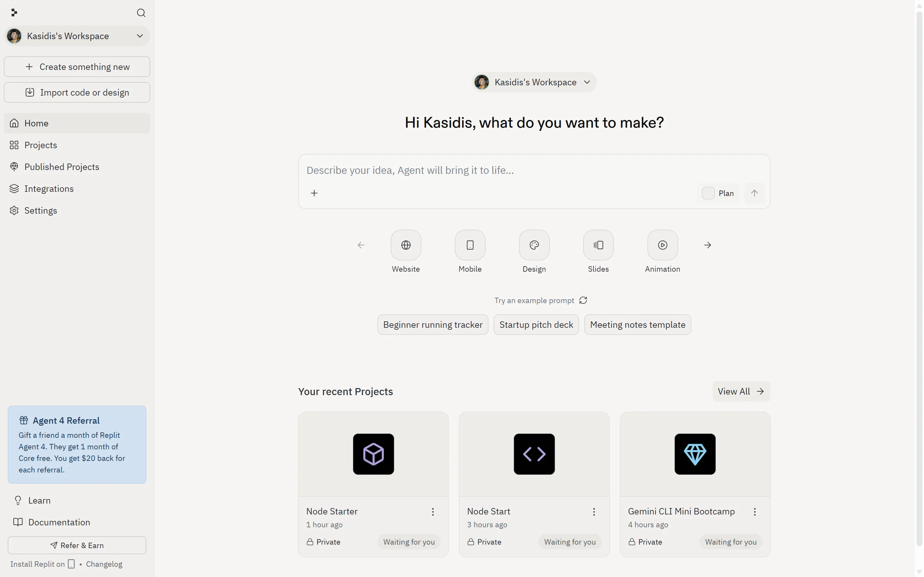Click View All recent projects
The height and width of the screenshot is (577, 924).
741,391
